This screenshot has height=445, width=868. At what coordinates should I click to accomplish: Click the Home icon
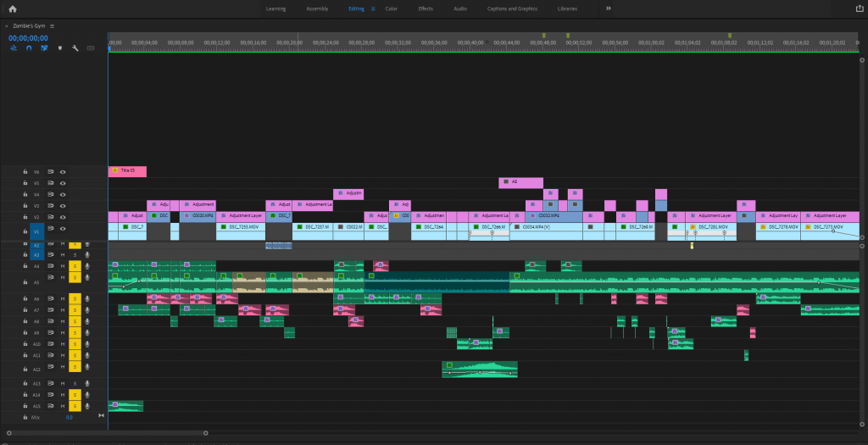click(x=13, y=8)
